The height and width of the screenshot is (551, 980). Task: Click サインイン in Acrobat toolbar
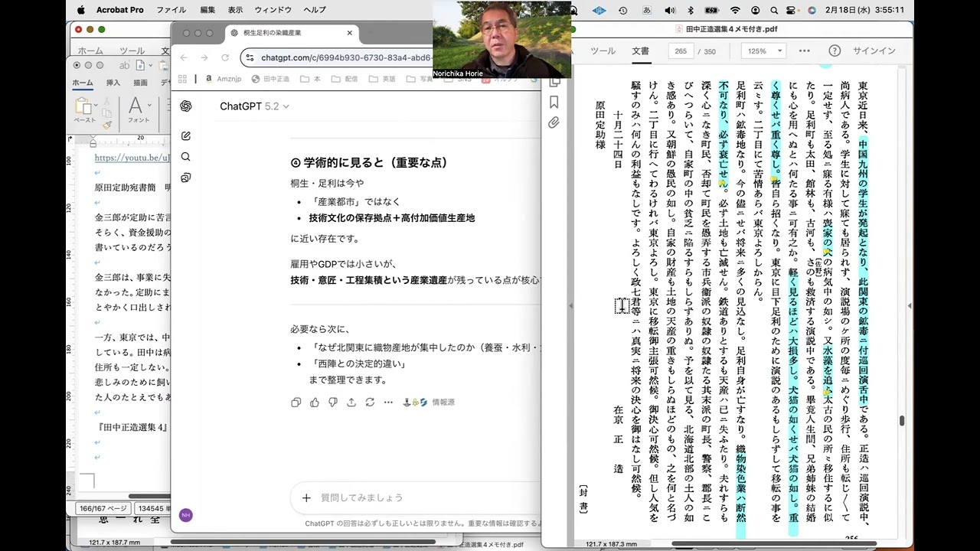click(x=874, y=51)
